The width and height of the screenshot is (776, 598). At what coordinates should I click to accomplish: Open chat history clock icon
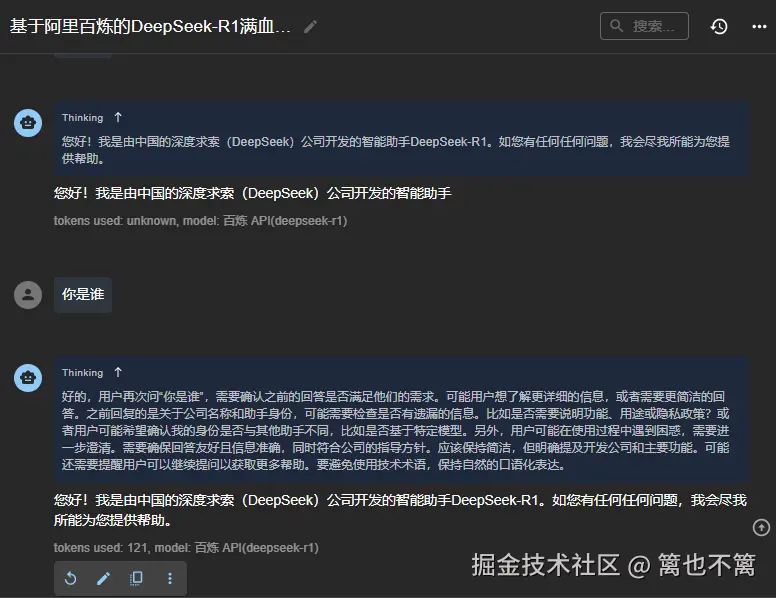(719, 26)
